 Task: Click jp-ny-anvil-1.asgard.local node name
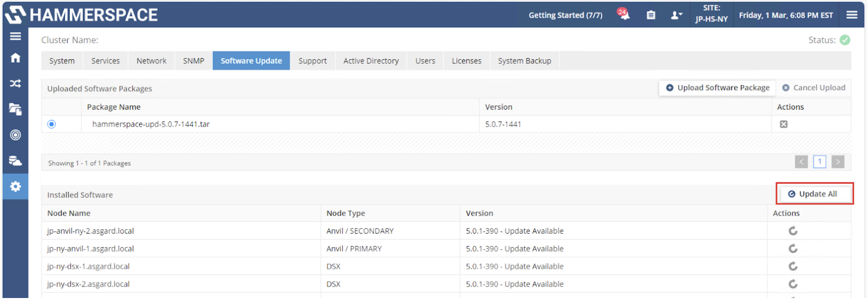point(90,249)
